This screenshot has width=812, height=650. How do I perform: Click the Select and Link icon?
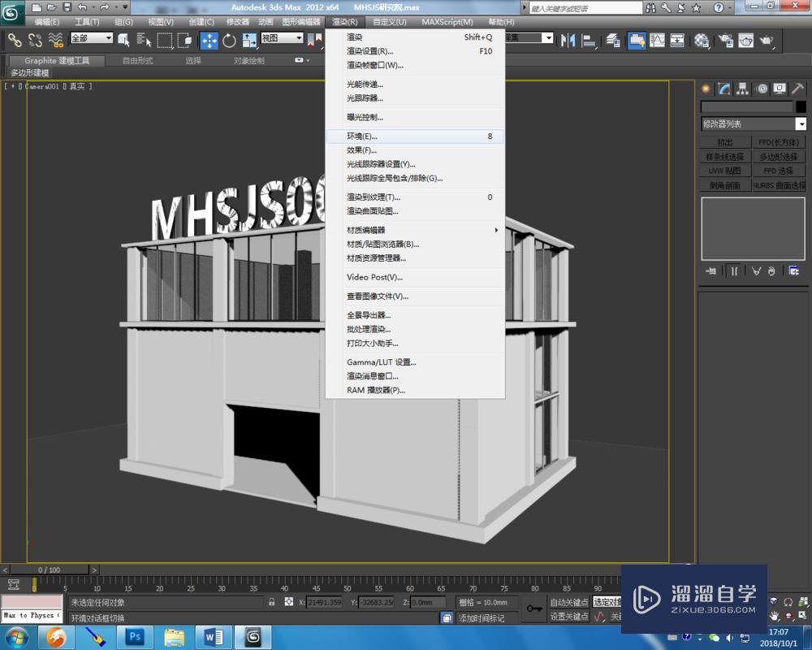click(x=15, y=40)
